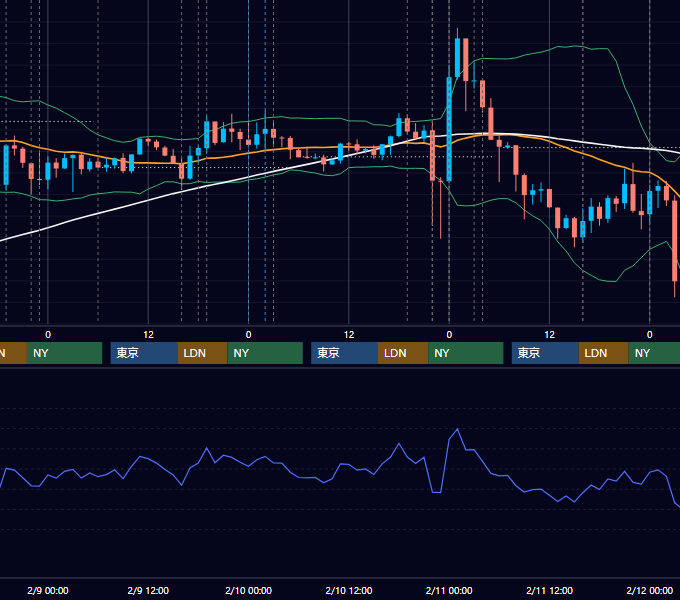Viewport: 680px width, 600px height.
Task: Click the tallest blue candle after 2/11 00:00
Action: (x=458, y=58)
